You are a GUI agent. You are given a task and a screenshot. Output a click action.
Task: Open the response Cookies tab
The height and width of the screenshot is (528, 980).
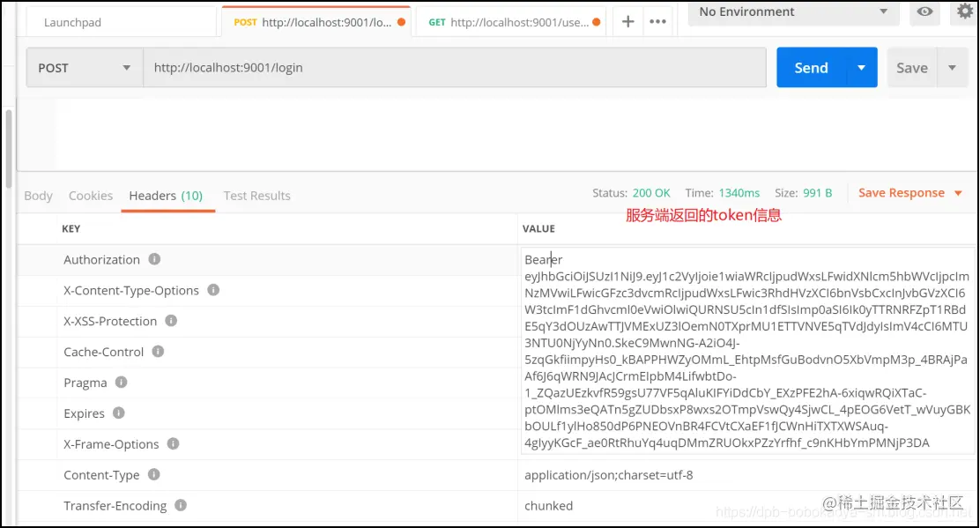point(91,196)
